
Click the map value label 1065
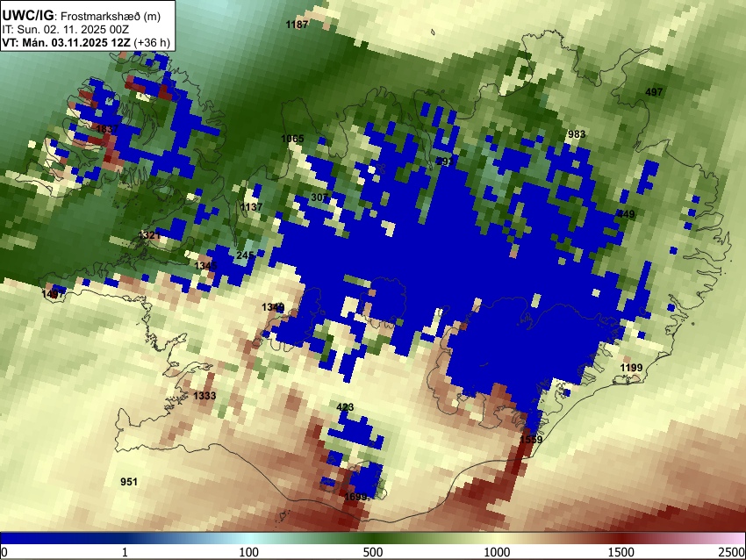(292, 139)
